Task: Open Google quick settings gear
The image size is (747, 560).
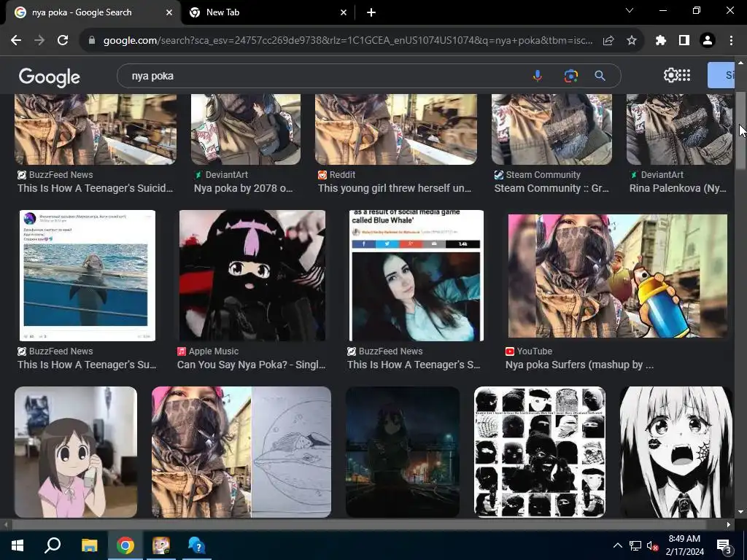Action: [x=670, y=75]
